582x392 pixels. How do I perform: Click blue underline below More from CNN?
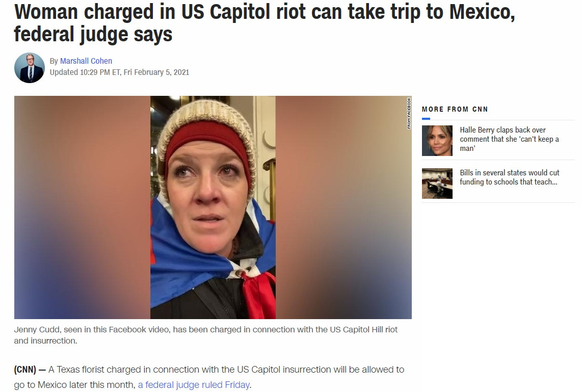pos(426,119)
